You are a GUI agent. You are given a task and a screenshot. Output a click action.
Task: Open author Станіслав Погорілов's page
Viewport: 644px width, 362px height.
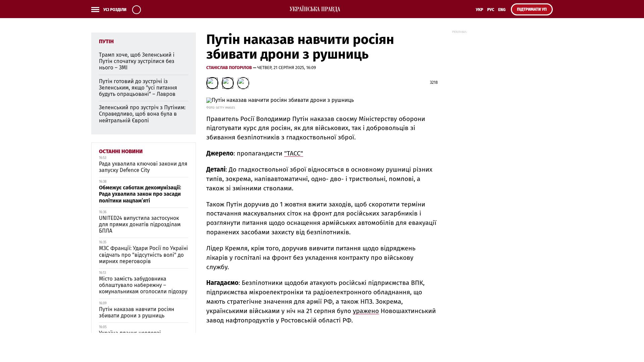tap(229, 68)
